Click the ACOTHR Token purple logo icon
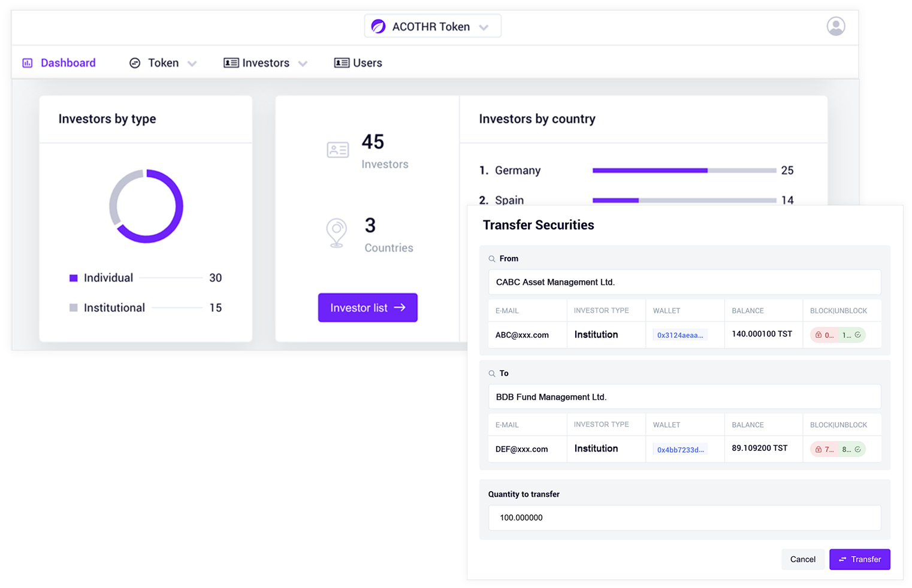The height and width of the screenshot is (588, 912). coord(378,26)
